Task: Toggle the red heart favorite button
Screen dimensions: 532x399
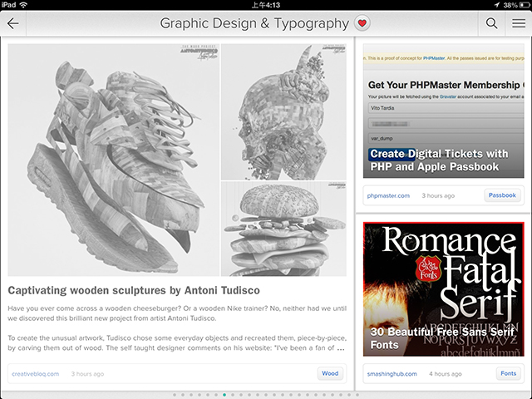Action: 362,23
